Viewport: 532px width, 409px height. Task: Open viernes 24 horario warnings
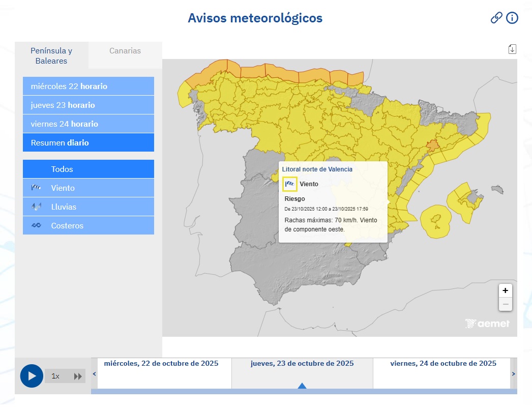click(x=88, y=124)
